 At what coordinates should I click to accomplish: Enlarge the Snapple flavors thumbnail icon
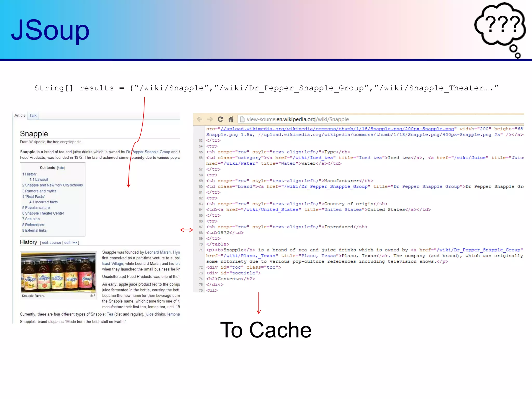(x=92, y=295)
